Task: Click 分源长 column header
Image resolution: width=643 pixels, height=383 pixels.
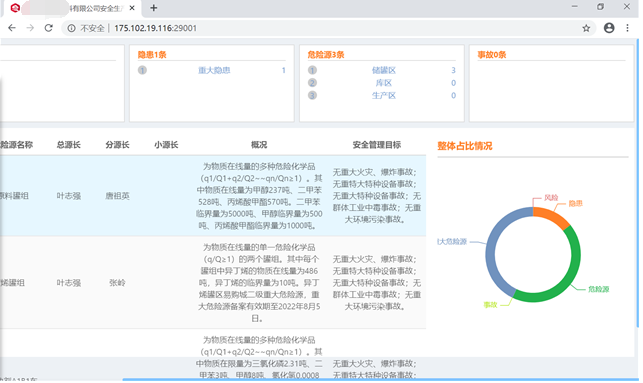Action: point(117,145)
